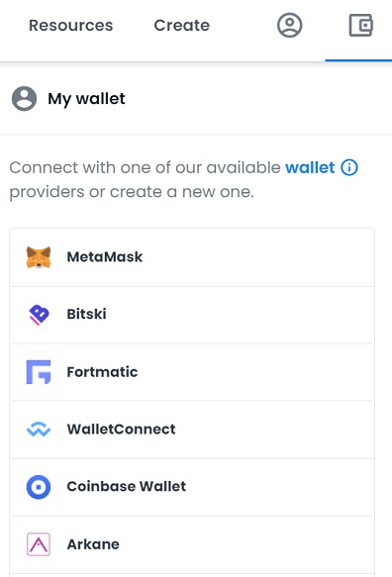Connect using the MetaMask option

tap(192, 257)
